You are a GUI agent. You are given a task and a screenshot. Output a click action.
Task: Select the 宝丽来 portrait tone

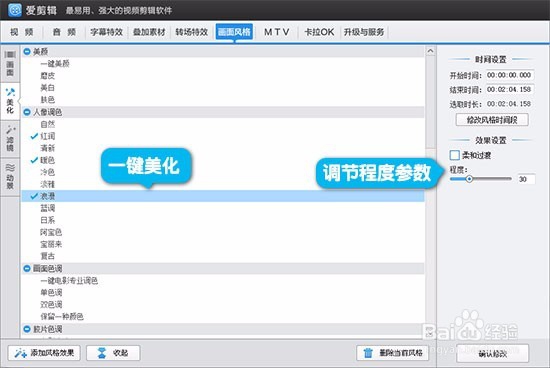click(51, 244)
